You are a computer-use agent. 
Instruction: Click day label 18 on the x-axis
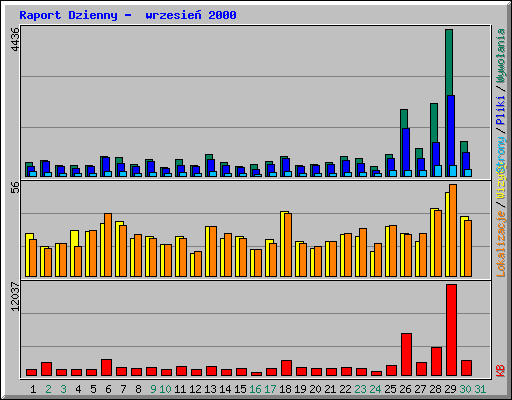point(285,389)
